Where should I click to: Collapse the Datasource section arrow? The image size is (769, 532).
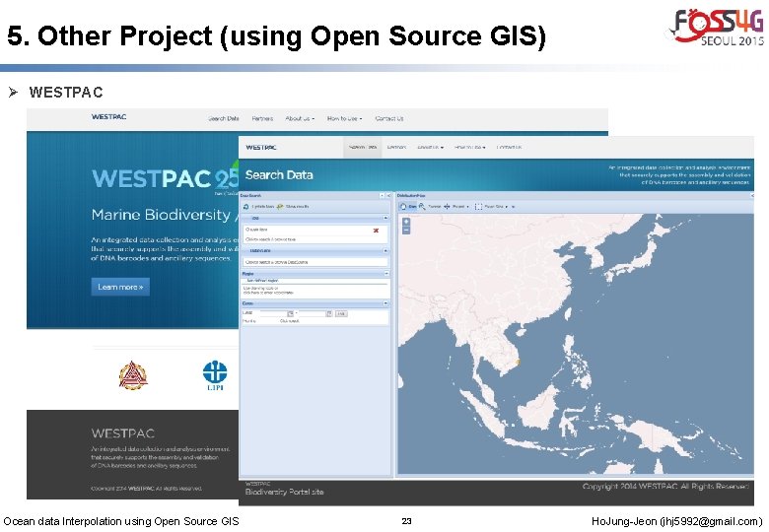click(x=385, y=251)
